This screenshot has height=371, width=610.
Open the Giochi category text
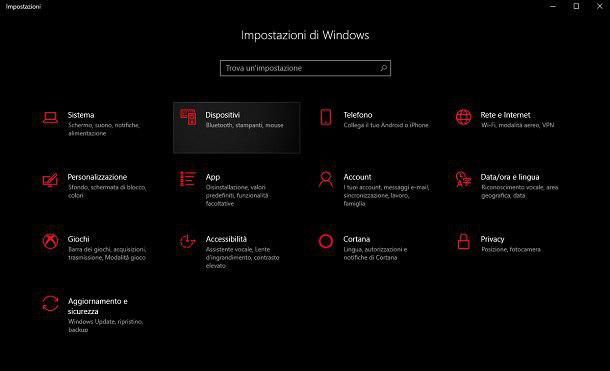pyautogui.click(x=78, y=239)
